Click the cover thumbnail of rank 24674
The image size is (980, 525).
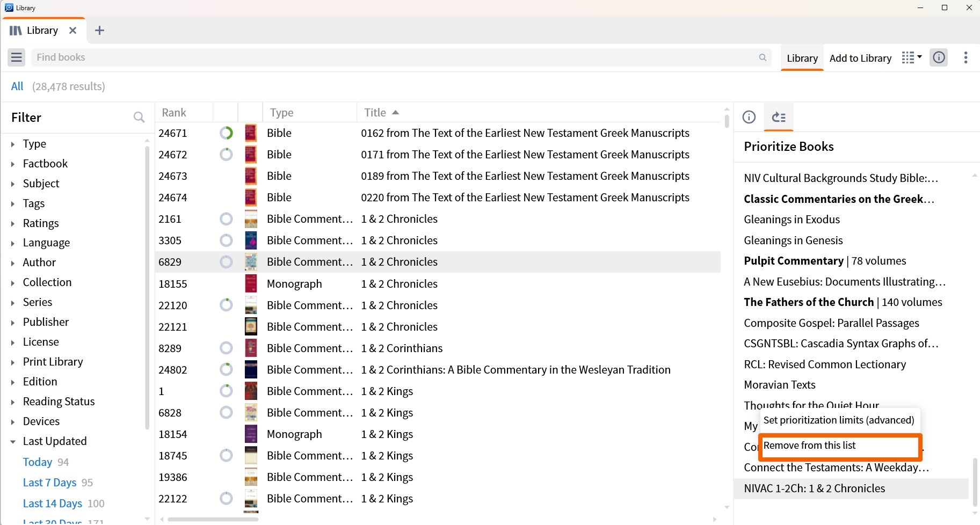point(251,198)
